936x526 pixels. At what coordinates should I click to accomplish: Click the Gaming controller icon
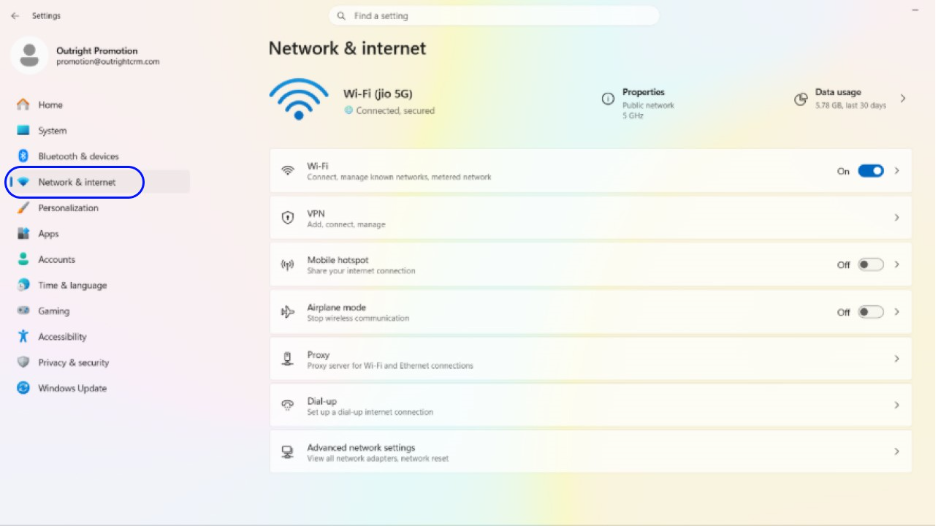tap(23, 311)
